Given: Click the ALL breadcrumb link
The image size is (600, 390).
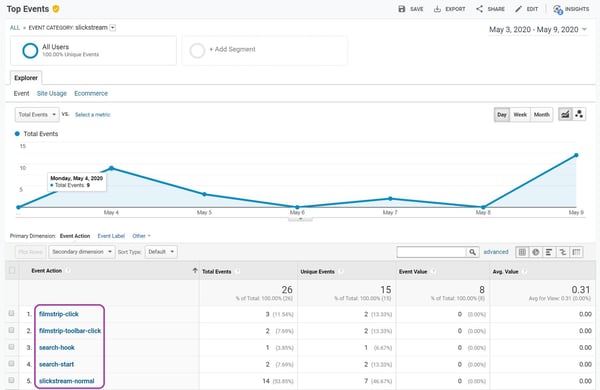Looking at the screenshot, I should [15, 28].
